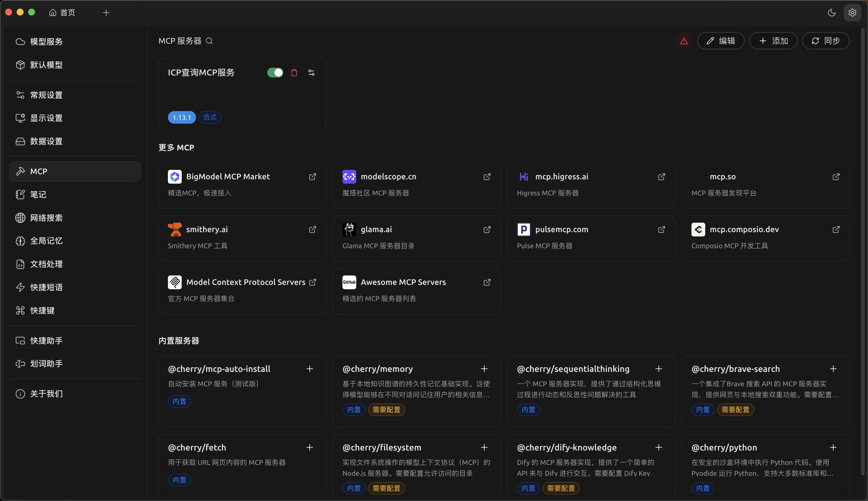
Task: Open external link icon on pulsemcp.com
Action: coord(662,230)
